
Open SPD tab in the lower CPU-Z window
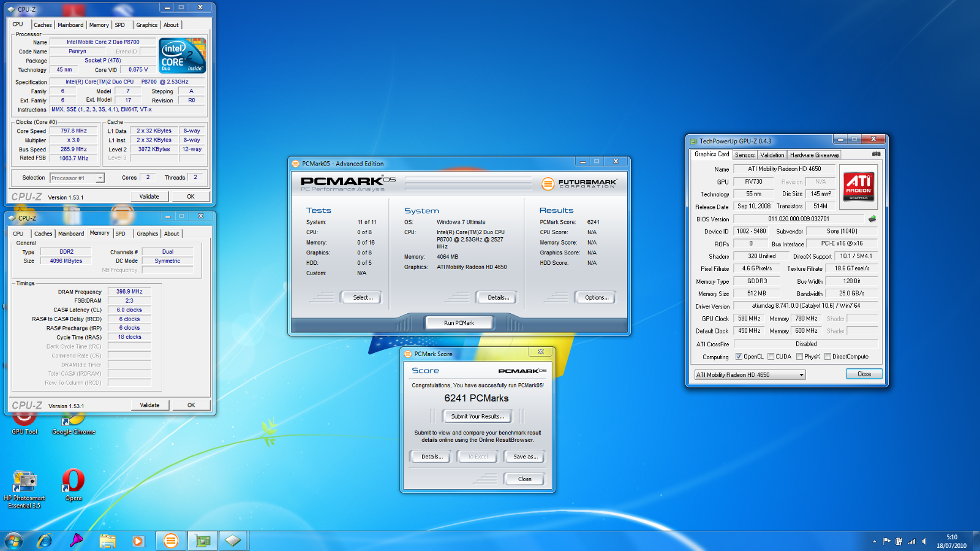pos(121,234)
